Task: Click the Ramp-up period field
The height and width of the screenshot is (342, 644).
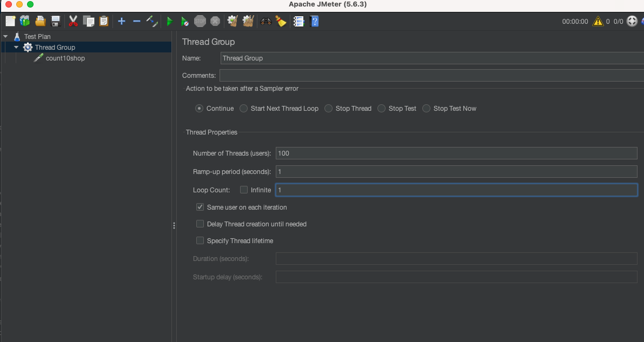Action: point(456,172)
